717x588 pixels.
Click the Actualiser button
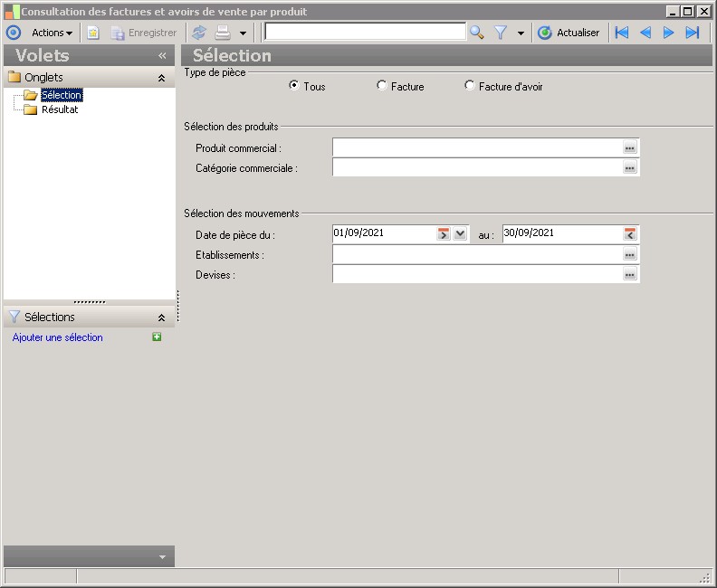[x=569, y=33]
